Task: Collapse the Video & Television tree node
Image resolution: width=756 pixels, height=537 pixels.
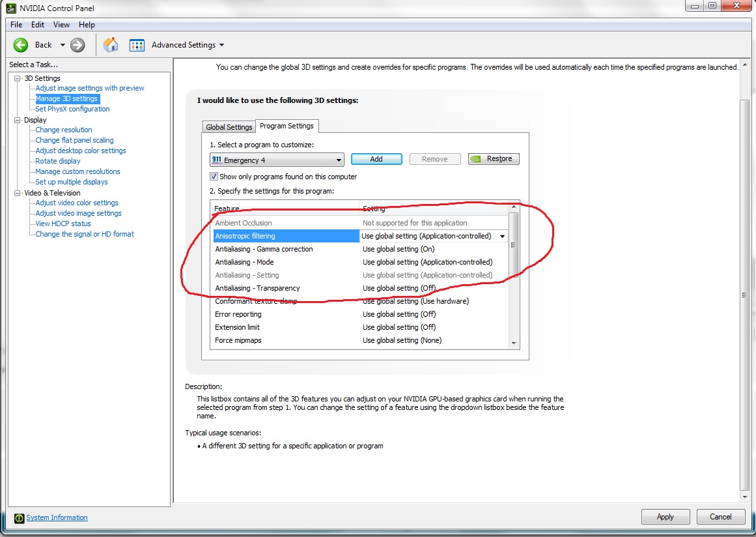Action: point(18,193)
